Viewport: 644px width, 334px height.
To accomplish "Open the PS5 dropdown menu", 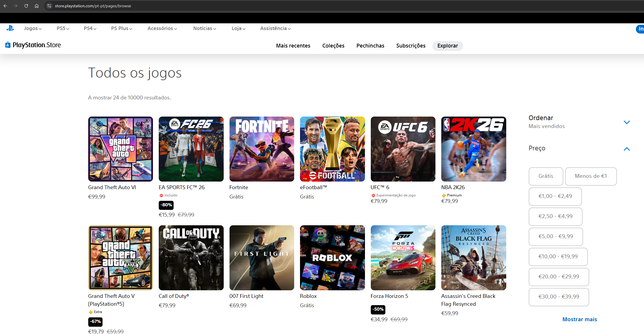I will pos(63,28).
